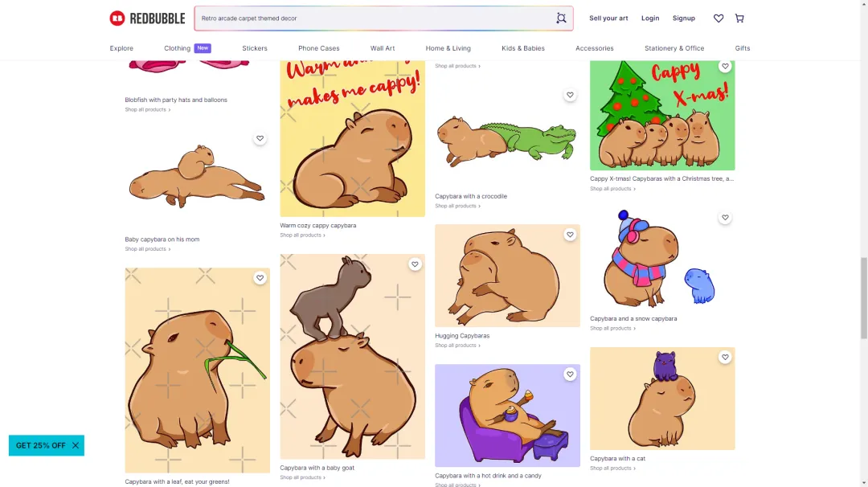The height and width of the screenshot is (487, 868).
Task: Favorite Capybara with a leaf design
Action: [260, 278]
